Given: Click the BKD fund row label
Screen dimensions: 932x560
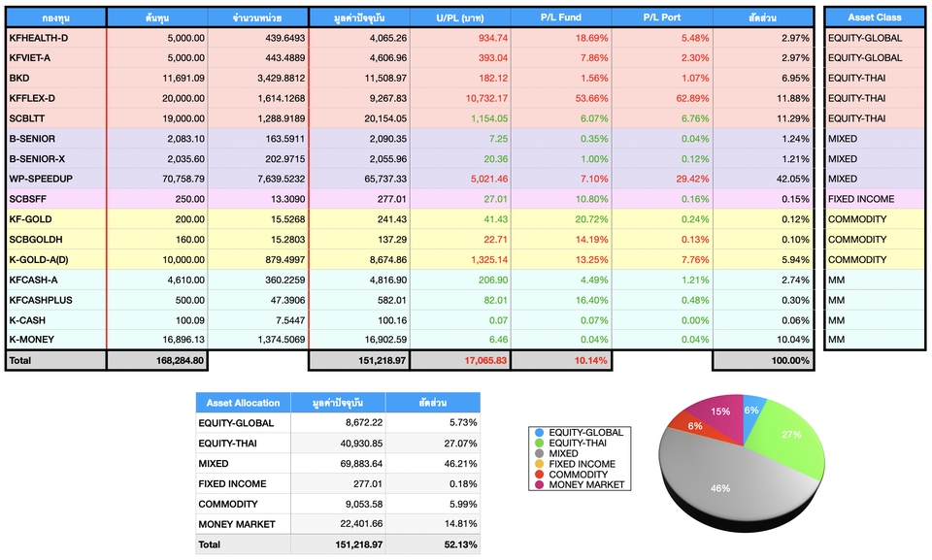Looking at the screenshot, I should point(56,79).
